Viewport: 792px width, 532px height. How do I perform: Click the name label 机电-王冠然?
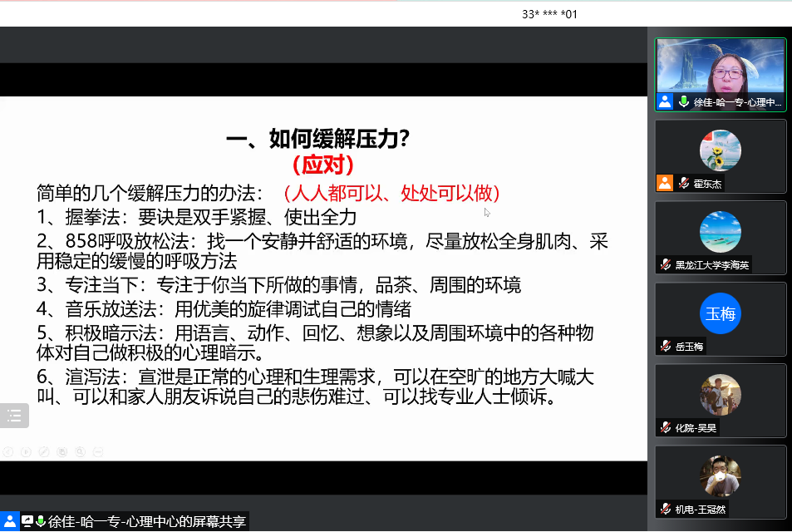coord(700,510)
